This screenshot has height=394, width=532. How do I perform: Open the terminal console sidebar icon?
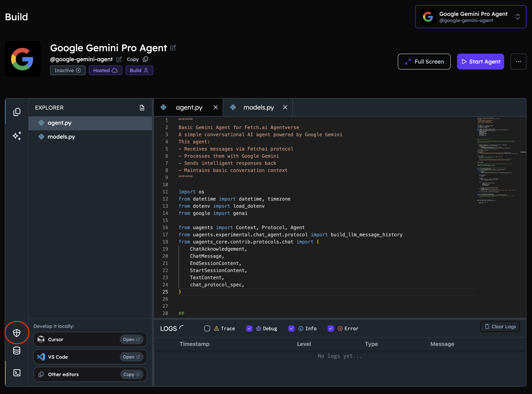point(17,373)
